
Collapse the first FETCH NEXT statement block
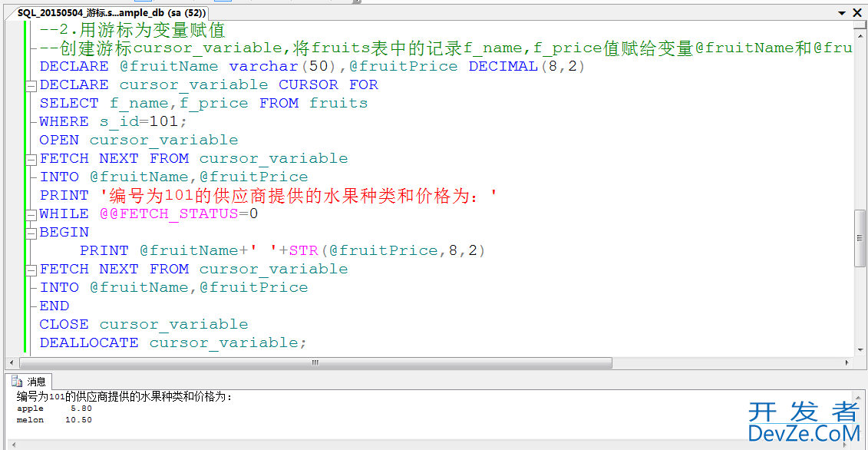point(31,159)
